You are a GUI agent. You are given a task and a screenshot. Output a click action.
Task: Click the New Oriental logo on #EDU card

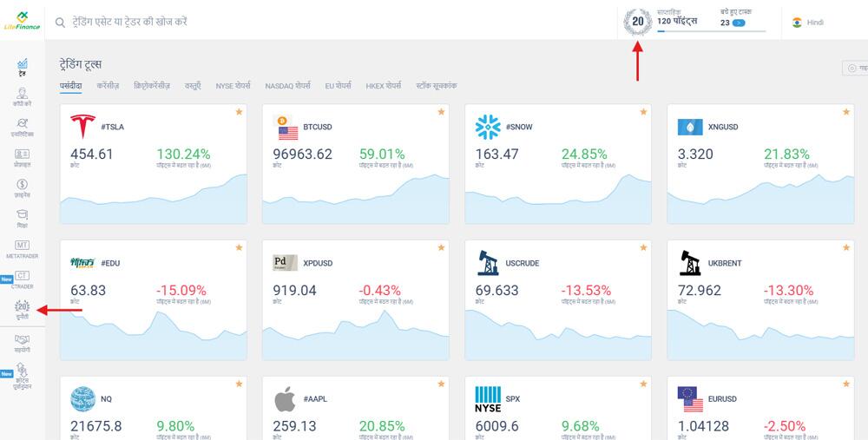(x=83, y=263)
